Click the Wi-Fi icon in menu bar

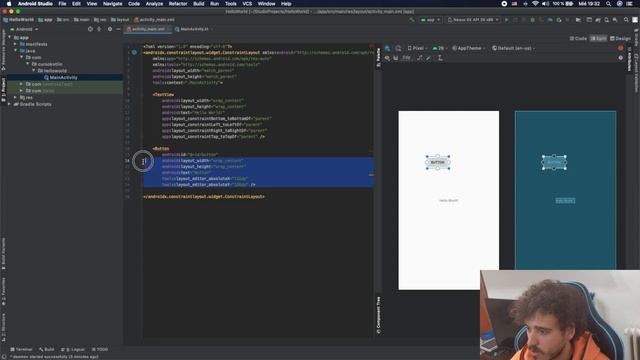pyautogui.click(x=535, y=4)
